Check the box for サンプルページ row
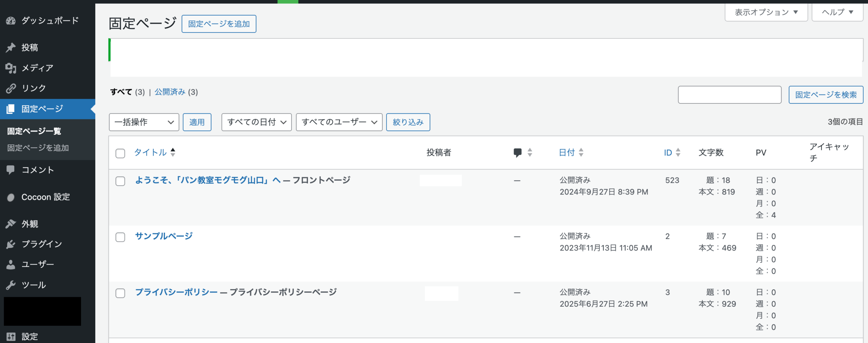Viewport: 868px width, 343px height. [120, 237]
